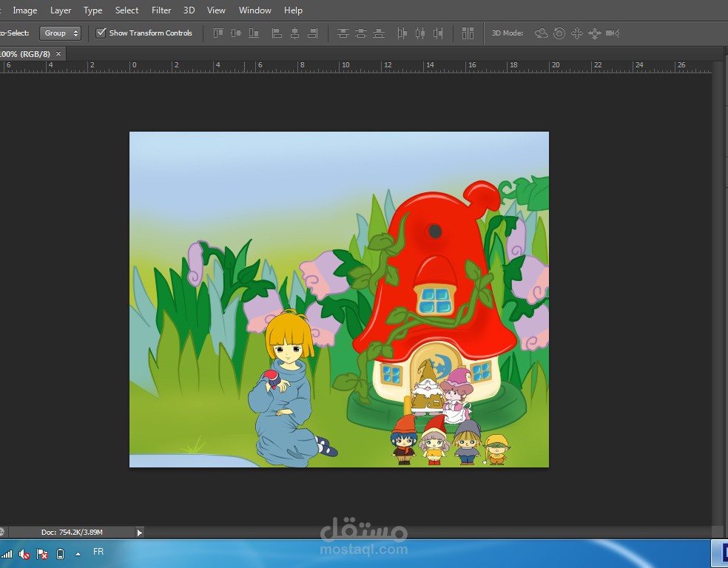Image resolution: width=728 pixels, height=568 pixels.
Task: Toggle Show Transform Controls checkbox
Action: tap(101, 33)
